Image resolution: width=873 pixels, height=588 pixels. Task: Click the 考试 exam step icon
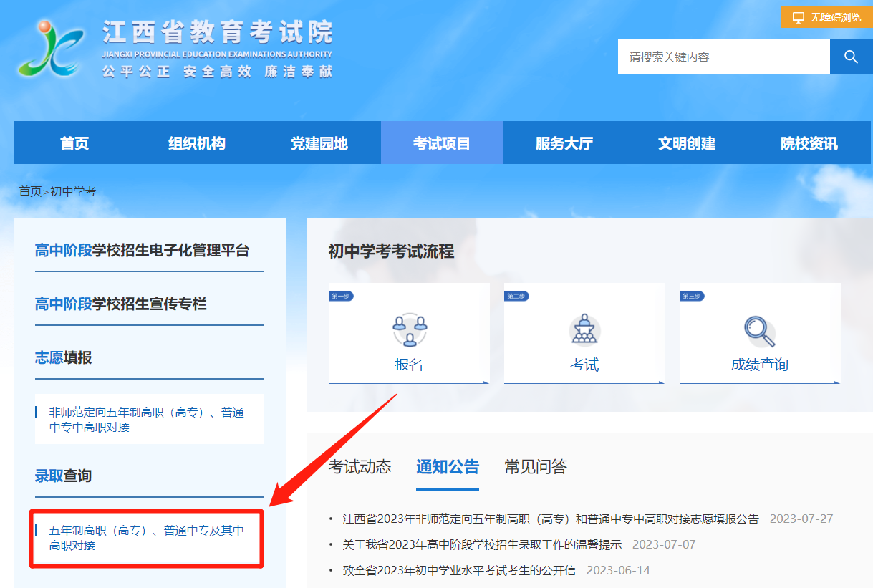pyautogui.click(x=584, y=329)
